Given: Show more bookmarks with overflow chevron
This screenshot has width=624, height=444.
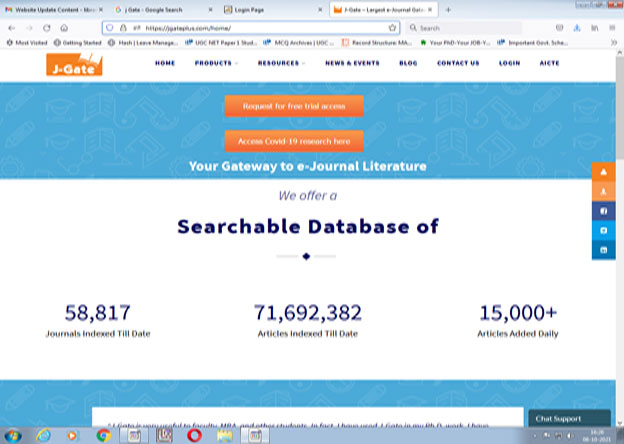Looking at the screenshot, I should (x=614, y=43).
